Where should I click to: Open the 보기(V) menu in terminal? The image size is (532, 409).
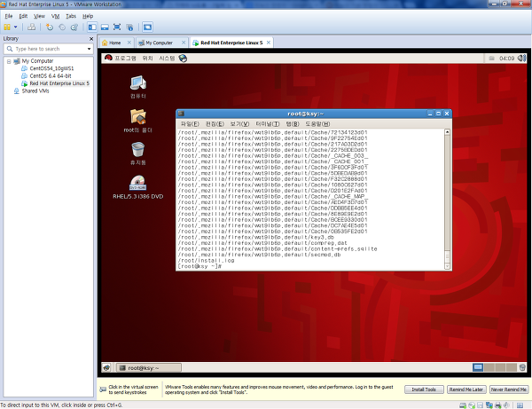point(239,124)
